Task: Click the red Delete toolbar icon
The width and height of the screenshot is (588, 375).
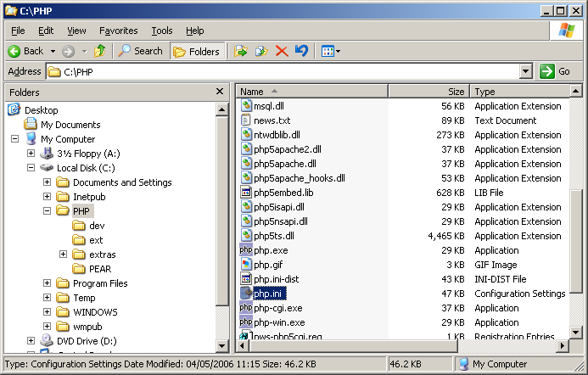Action: [282, 51]
